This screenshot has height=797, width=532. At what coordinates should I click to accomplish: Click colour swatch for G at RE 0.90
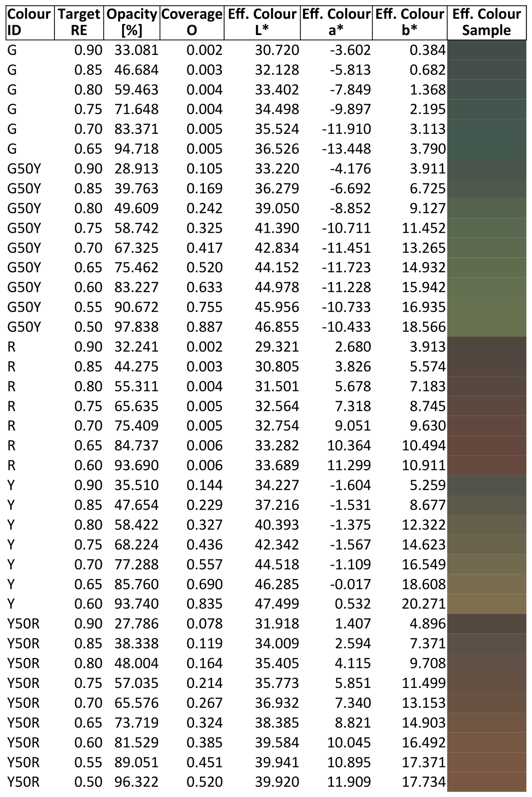click(487, 50)
